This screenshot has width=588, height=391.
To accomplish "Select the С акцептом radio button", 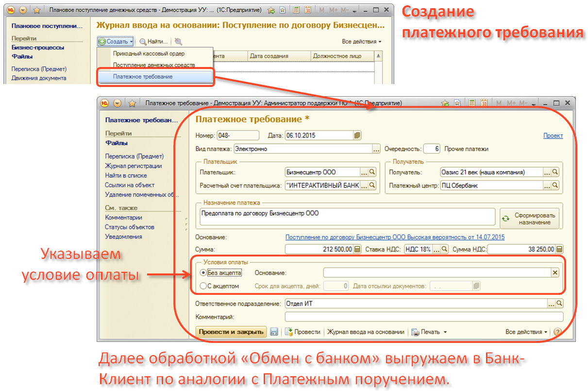I will [202, 286].
